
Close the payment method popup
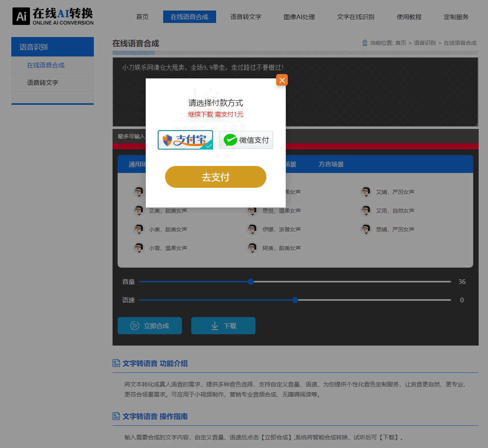coord(282,80)
